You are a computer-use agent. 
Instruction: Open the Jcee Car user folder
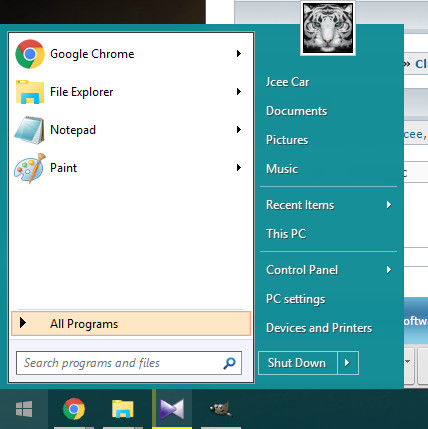(288, 82)
